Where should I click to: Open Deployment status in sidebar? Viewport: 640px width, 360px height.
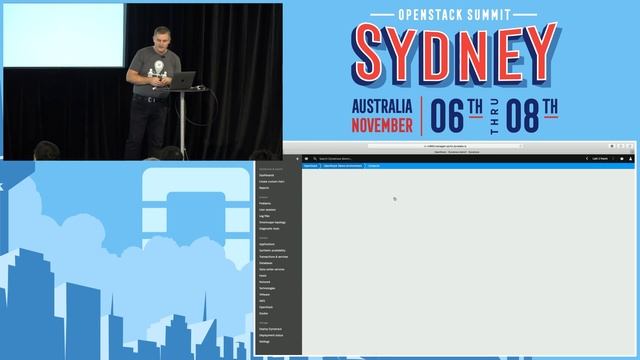[271, 335]
